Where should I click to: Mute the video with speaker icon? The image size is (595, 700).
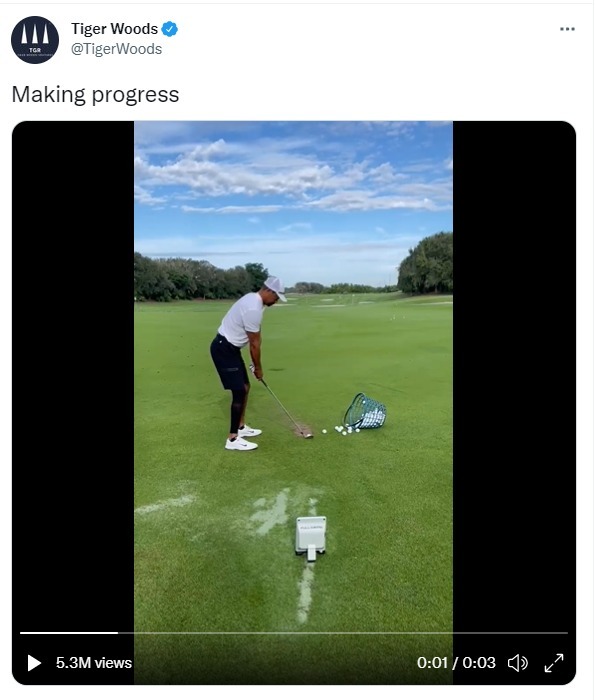point(518,663)
